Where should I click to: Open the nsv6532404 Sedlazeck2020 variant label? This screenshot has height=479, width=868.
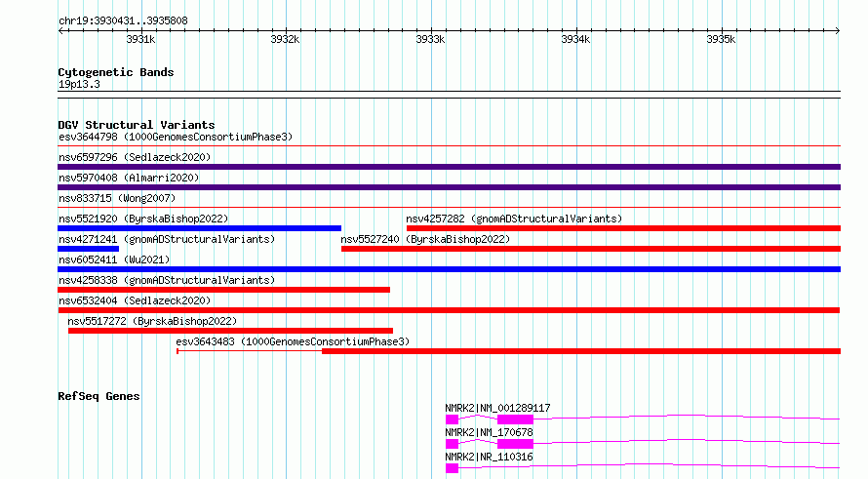135,300
